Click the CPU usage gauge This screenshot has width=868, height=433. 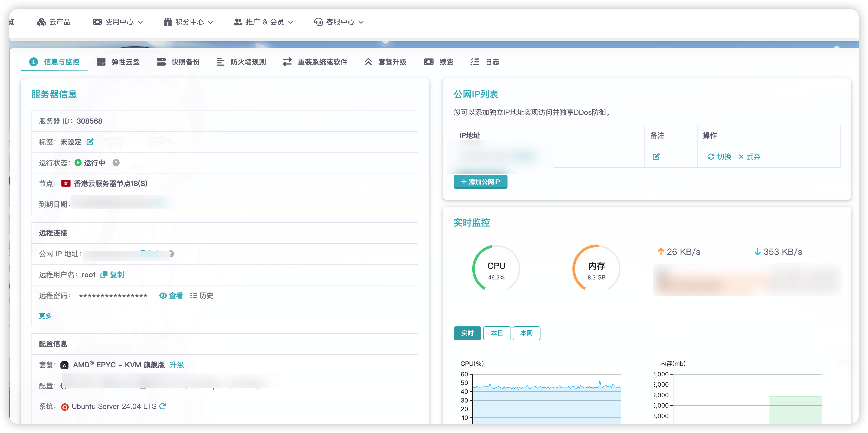(496, 268)
